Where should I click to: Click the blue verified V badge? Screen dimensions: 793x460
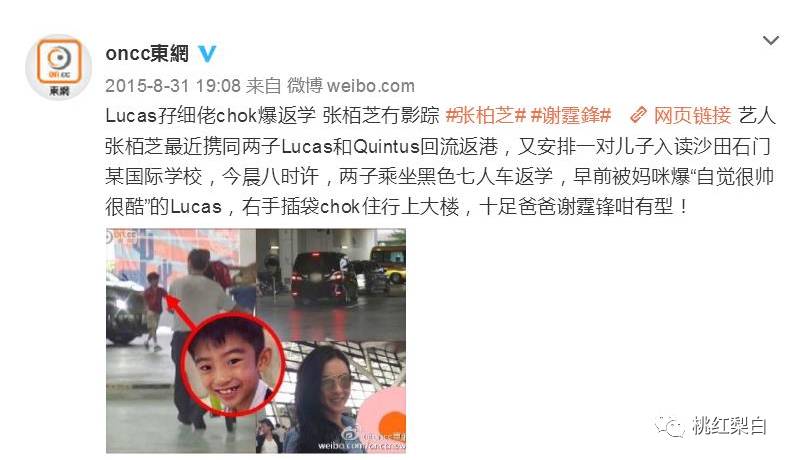tap(207, 54)
